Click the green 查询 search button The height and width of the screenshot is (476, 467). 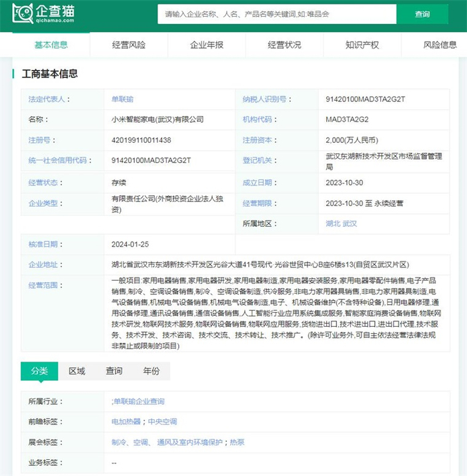(x=422, y=14)
